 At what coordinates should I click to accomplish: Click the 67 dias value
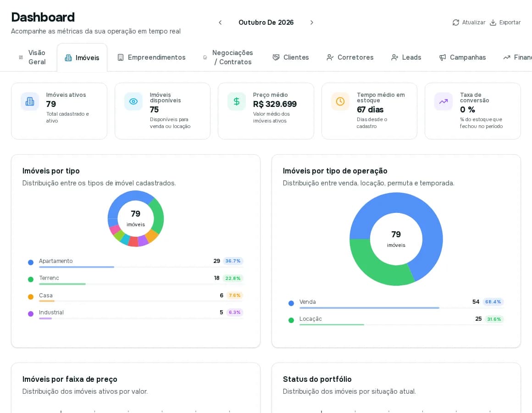(370, 110)
